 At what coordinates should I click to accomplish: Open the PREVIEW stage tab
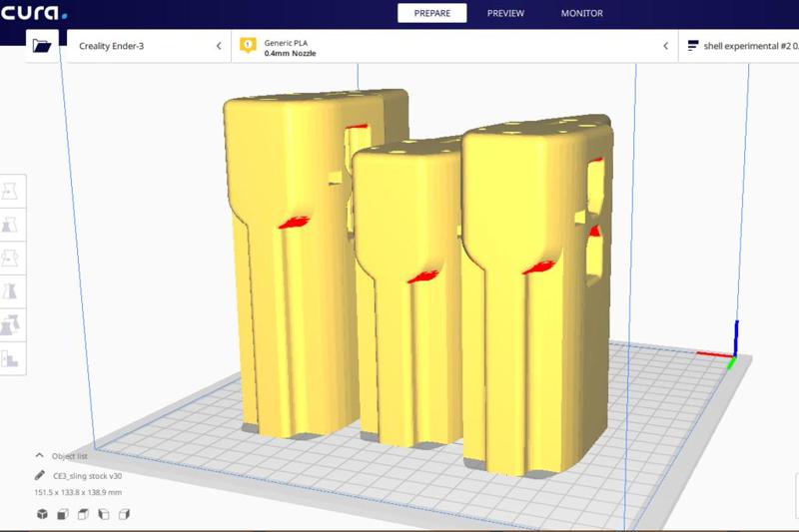[505, 13]
